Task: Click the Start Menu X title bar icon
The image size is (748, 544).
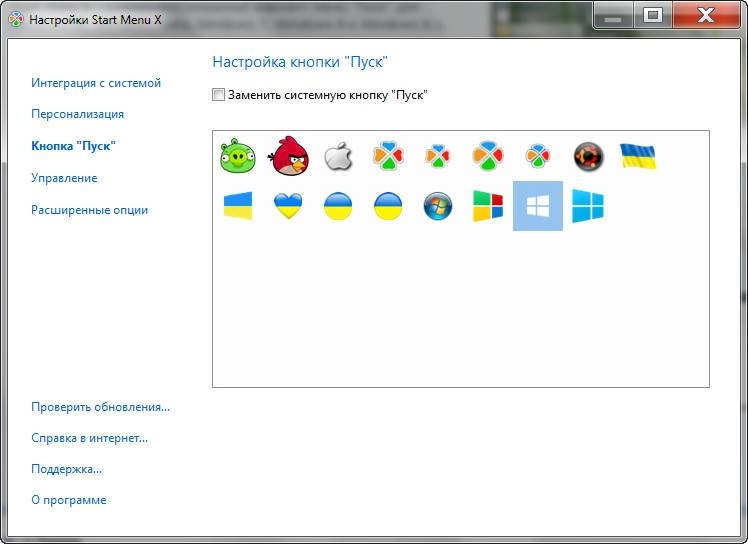Action: coord(16,20)
